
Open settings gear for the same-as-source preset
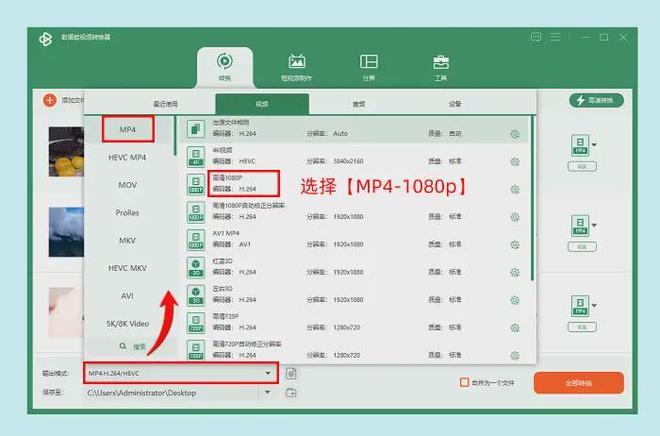click(515, 134)
